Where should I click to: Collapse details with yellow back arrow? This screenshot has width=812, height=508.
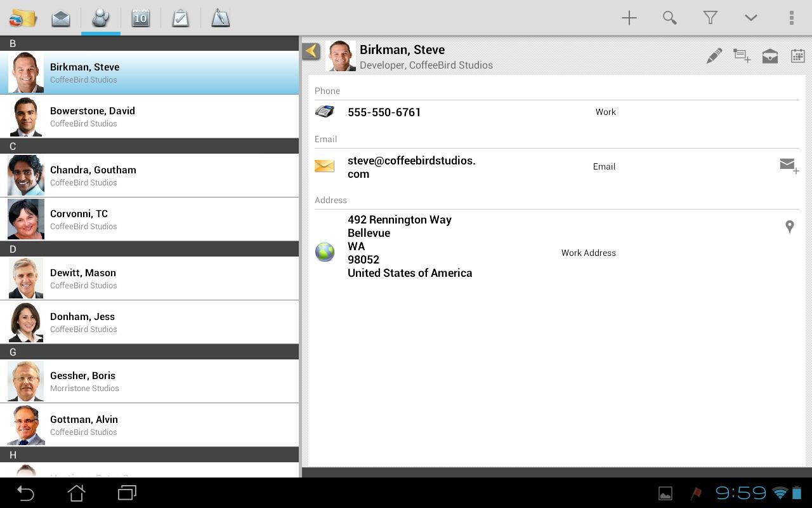tap(311, 51)
